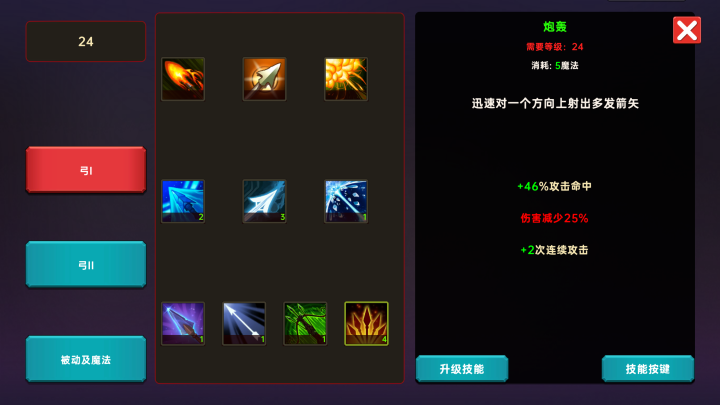Image resolution: width=720 pixels, height=405 pixels.
Task: Select the green bow skill icon
Action: point(305,323)
